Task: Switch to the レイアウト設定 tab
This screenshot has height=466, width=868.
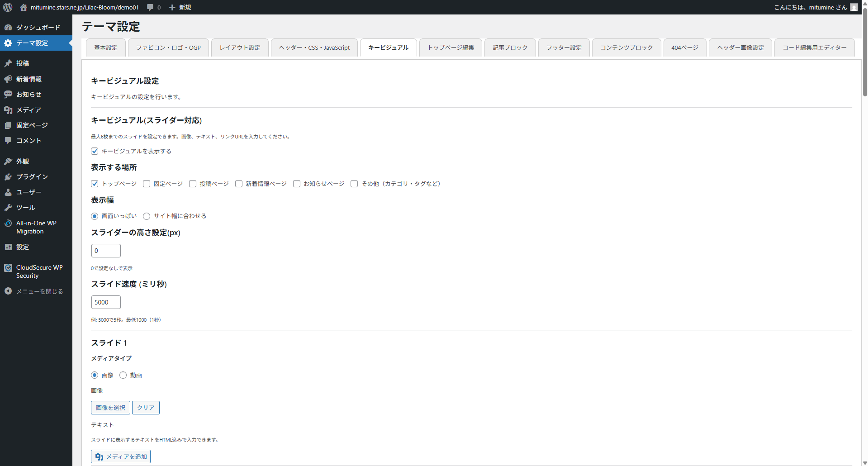Action: coord(240,48)
